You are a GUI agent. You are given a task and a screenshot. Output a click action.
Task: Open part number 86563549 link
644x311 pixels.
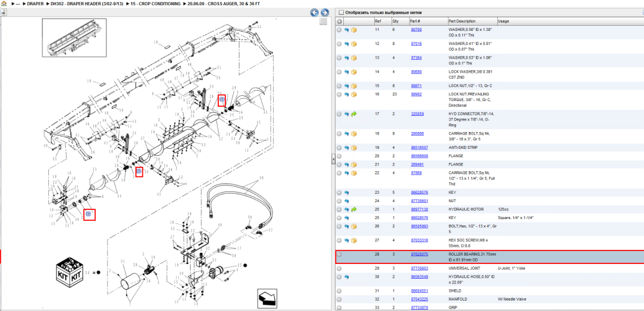(x=419, y=277)
